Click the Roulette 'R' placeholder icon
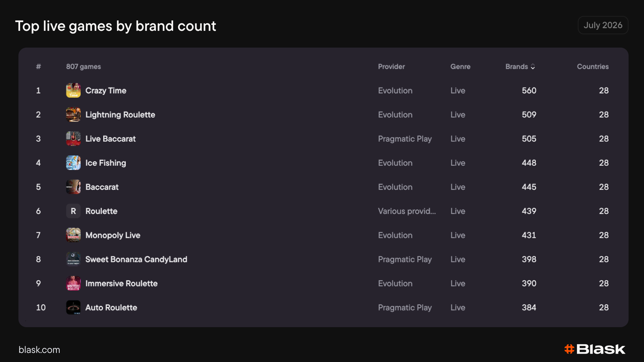This screenshot has width=644, height=362. pyautogui.click(x=73, y=211)
